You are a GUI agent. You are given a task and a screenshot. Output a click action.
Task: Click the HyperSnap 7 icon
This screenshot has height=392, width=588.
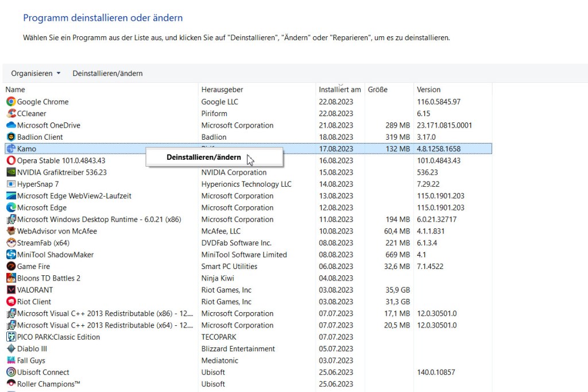click(x=11, y=184)
